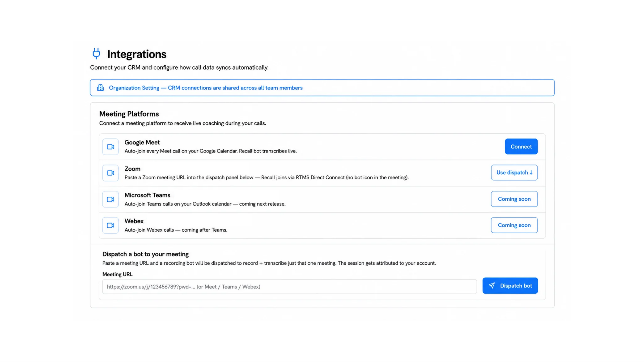
Task: Click the 'Meeting URL' field label
Action: (x=117, y=274)
